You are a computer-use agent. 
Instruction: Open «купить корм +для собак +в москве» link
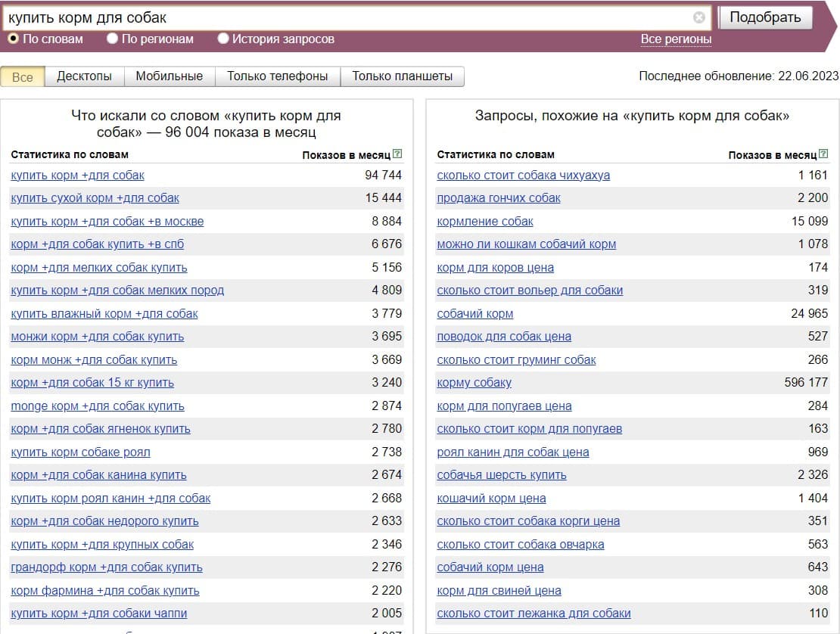tap(107, 221)
